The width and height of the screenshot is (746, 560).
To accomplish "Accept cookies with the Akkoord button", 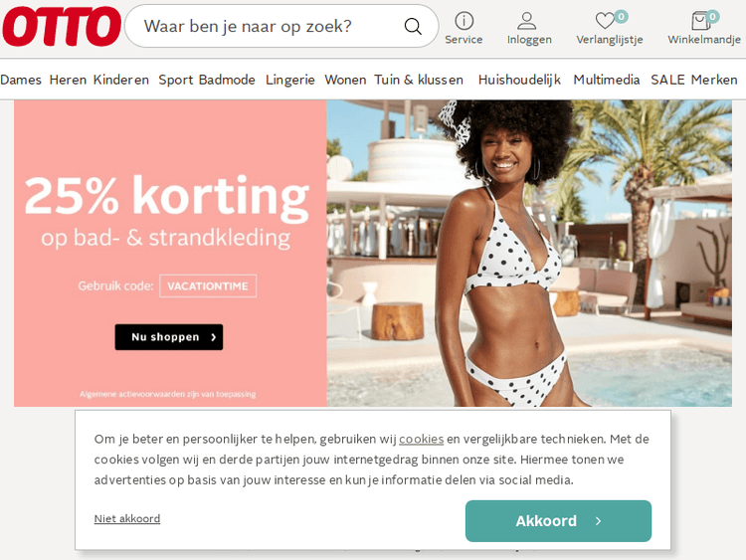I will (x=558, y=521).
